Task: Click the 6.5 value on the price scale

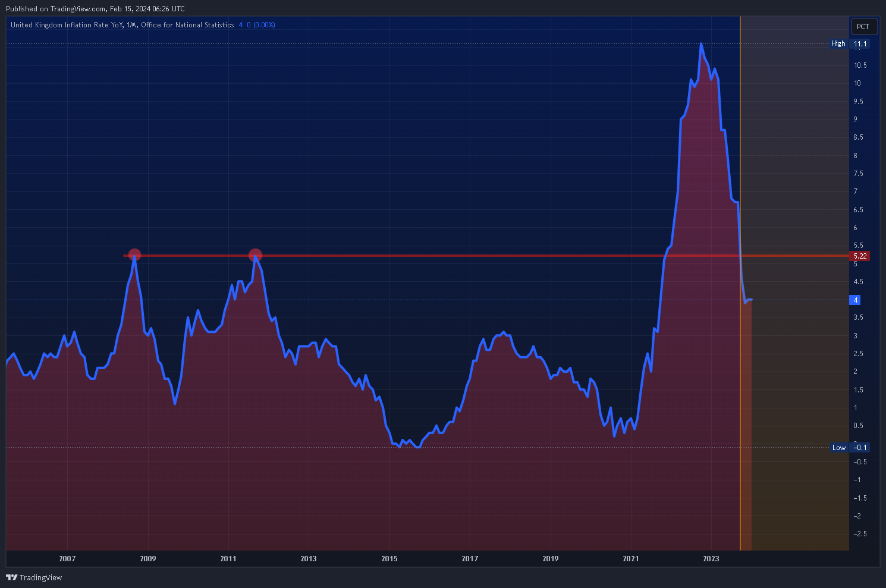Action: click(x=859, y=210)
